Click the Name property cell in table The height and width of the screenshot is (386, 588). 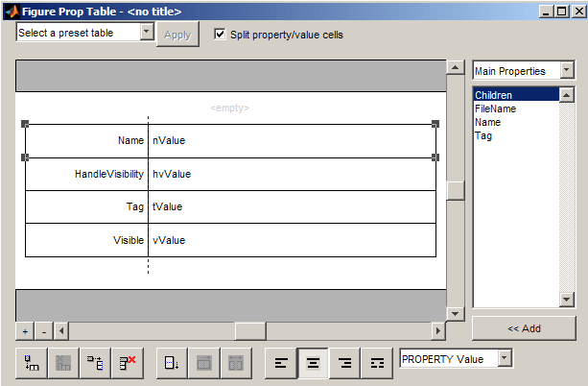[x=86, y=141]
